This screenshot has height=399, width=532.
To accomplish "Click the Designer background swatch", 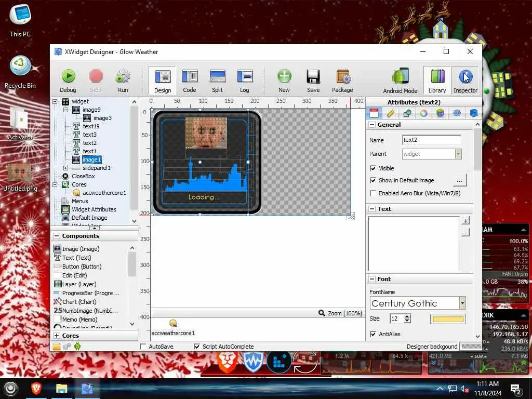I will (x=470, y=347).
